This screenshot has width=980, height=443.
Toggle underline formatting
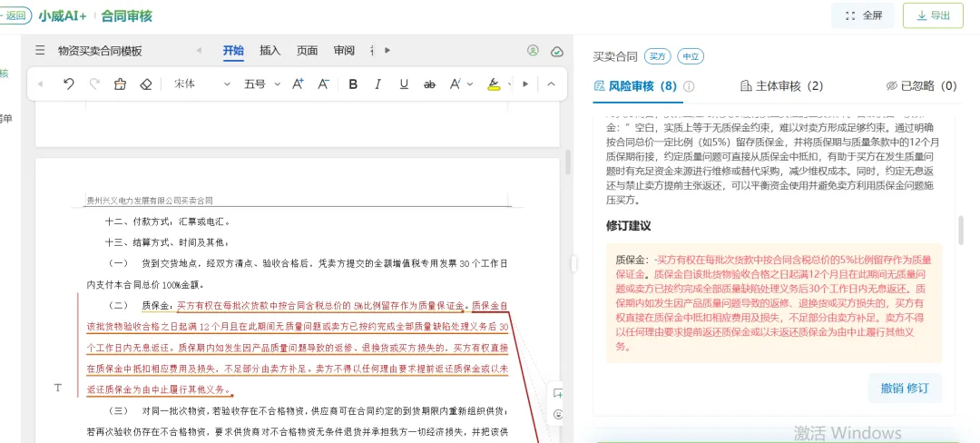[404, 84]
